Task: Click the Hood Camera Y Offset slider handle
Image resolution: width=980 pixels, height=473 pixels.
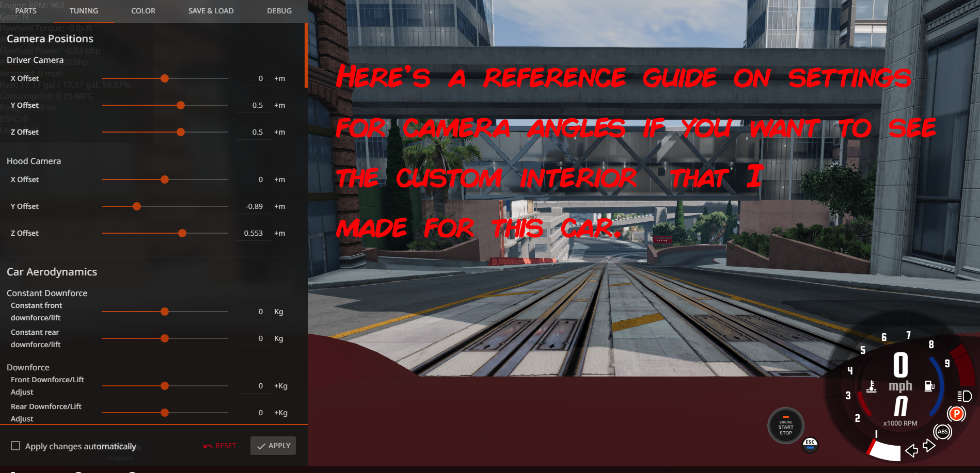Action: (137, 206)
